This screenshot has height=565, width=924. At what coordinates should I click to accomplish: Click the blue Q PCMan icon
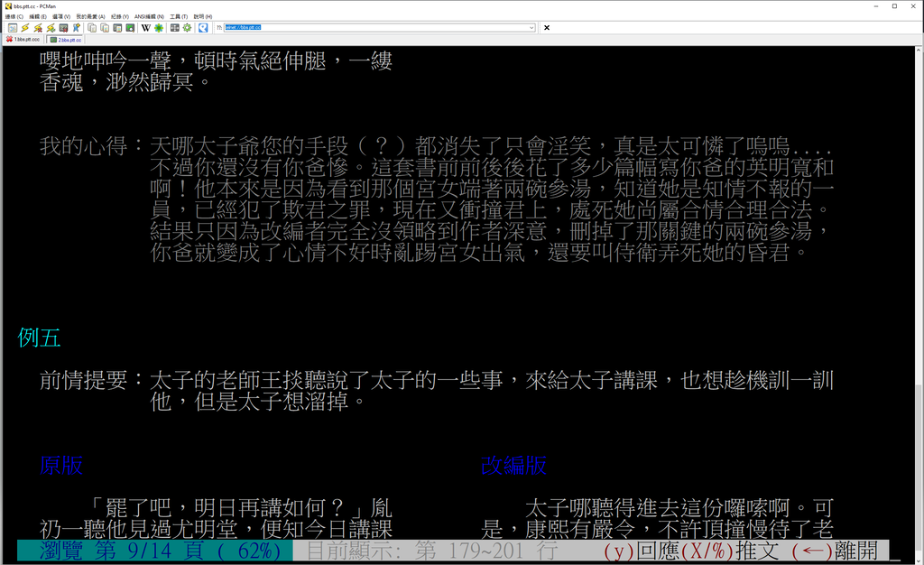203,28
